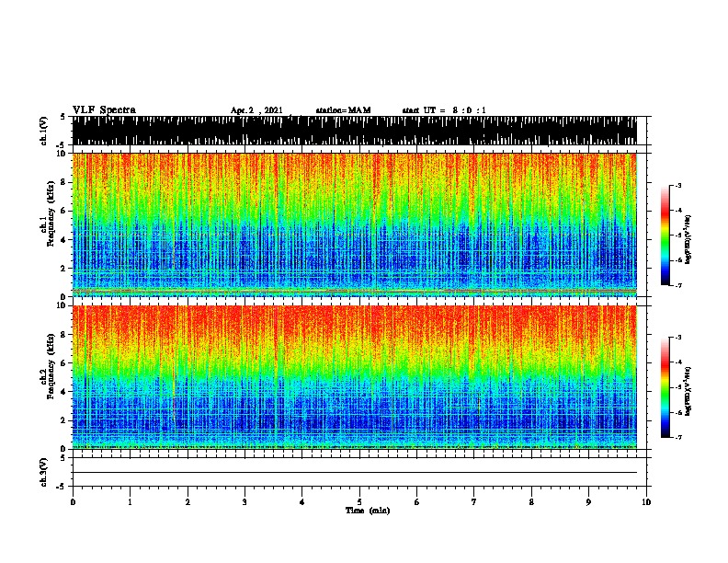Click the "10" frequency tick of ch.2 spectrogram

click(x=62, y=305)
